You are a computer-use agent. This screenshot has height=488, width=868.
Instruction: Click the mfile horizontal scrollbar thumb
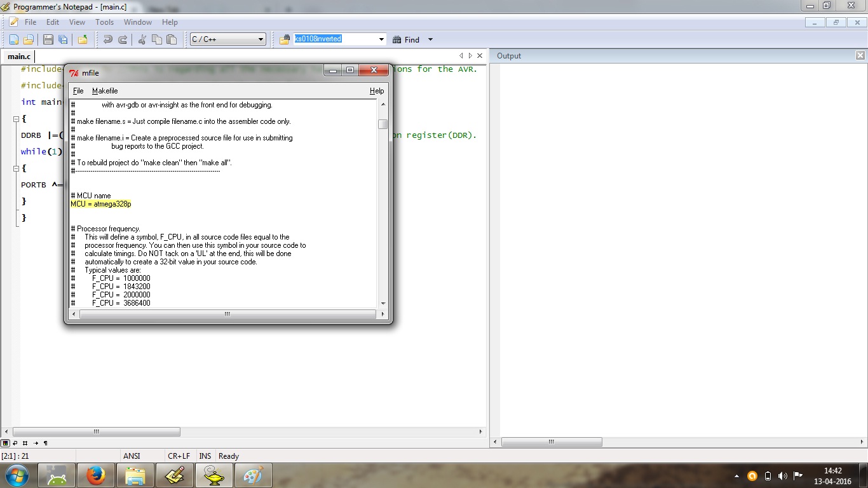226,314
